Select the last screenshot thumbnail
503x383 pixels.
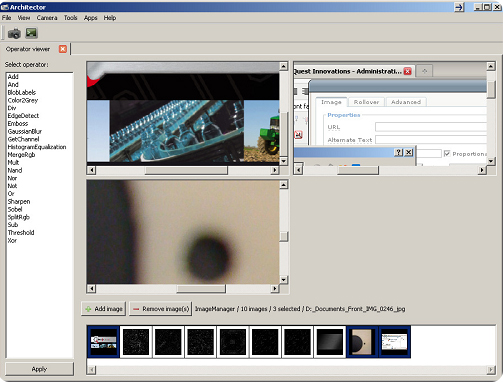click(395, 342)
